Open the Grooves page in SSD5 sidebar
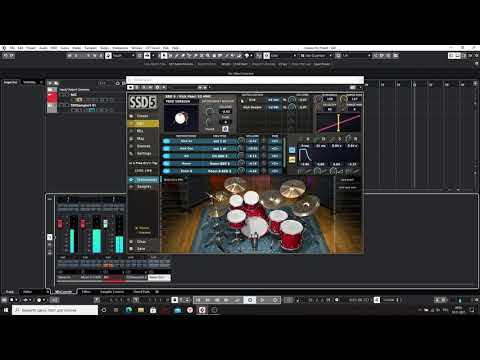This screenshot has height=360, width=480. (x=143, y=146)
